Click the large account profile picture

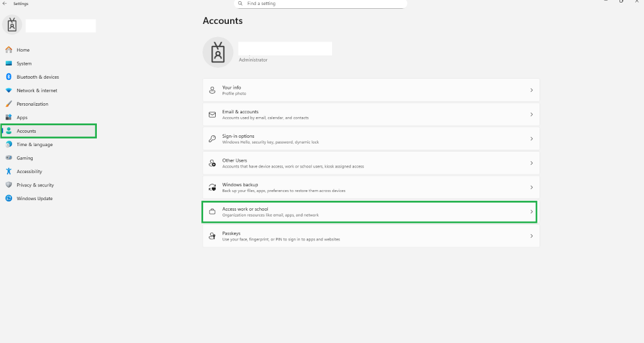(218, 52)
